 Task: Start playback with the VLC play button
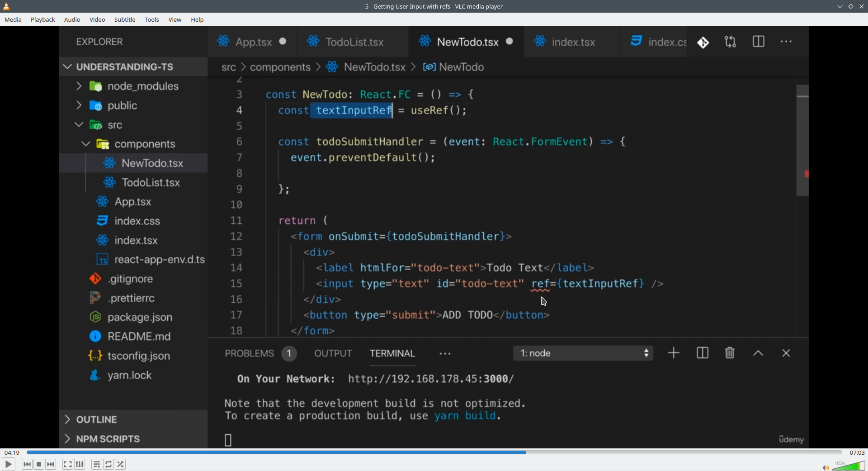pos(8,464)
